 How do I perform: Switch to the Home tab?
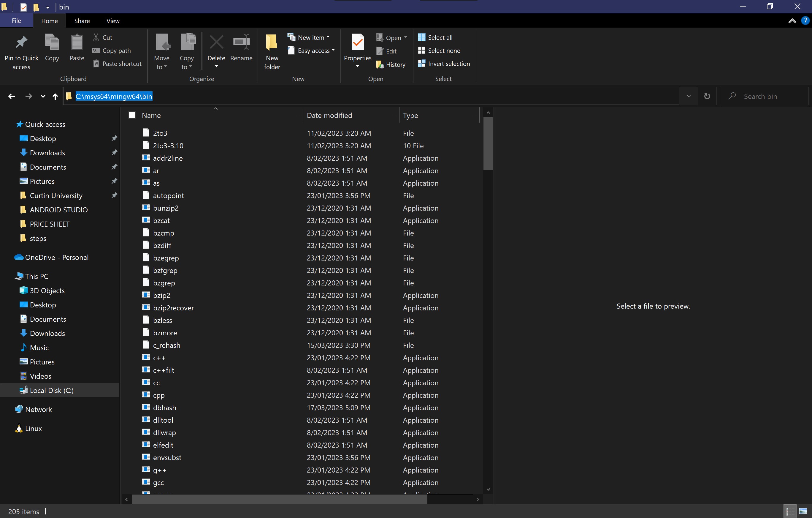[x=49, y=21]
